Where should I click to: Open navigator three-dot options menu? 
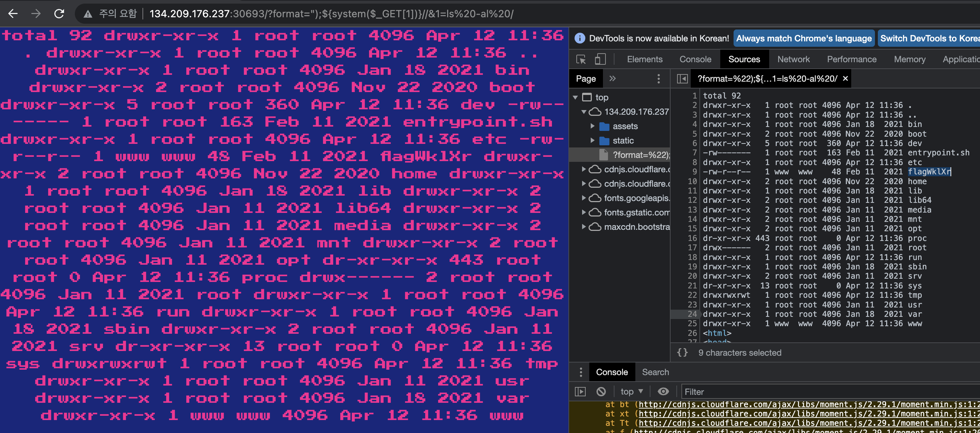(658, 79)
